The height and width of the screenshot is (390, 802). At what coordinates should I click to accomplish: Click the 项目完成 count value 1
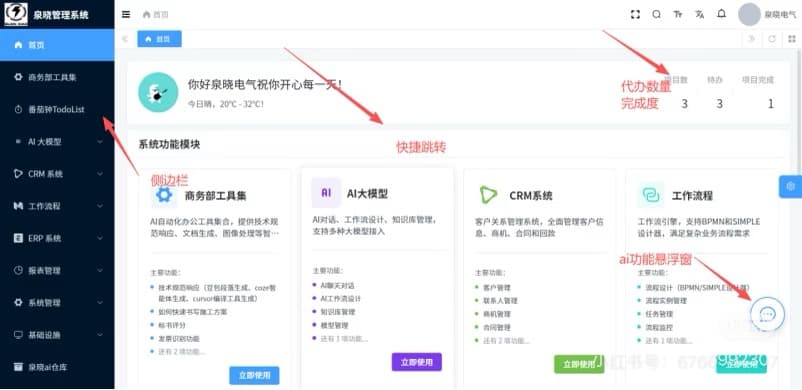[x=770, y=104]
